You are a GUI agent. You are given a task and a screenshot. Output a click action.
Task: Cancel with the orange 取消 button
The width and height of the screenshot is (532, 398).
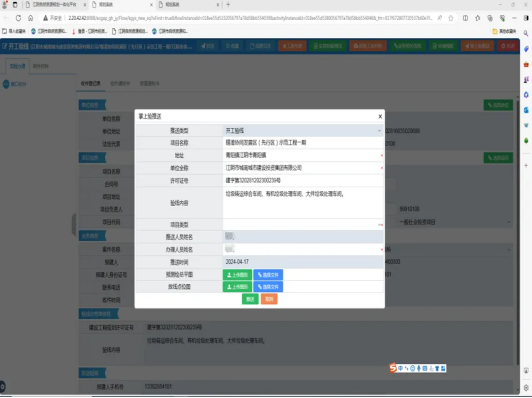[x=269, y=299]
